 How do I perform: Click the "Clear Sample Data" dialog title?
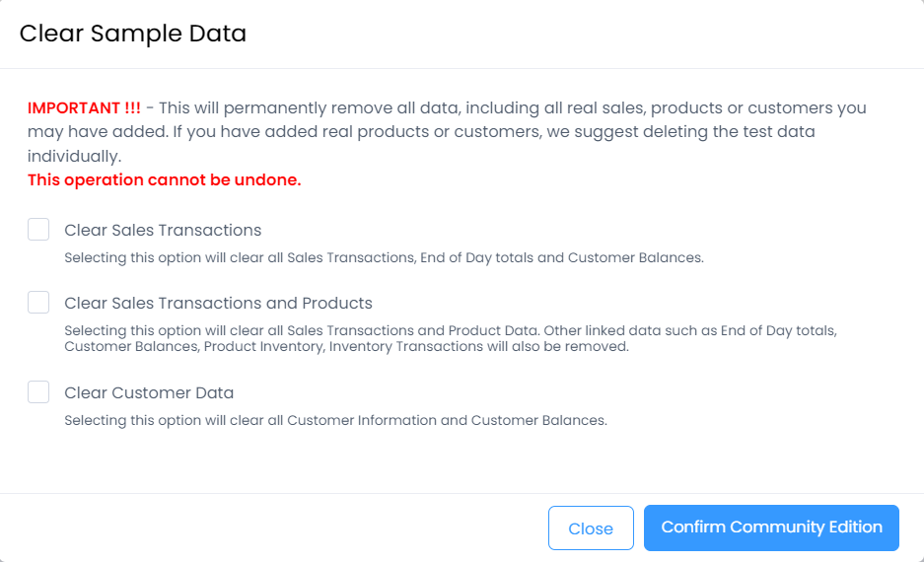133,34
